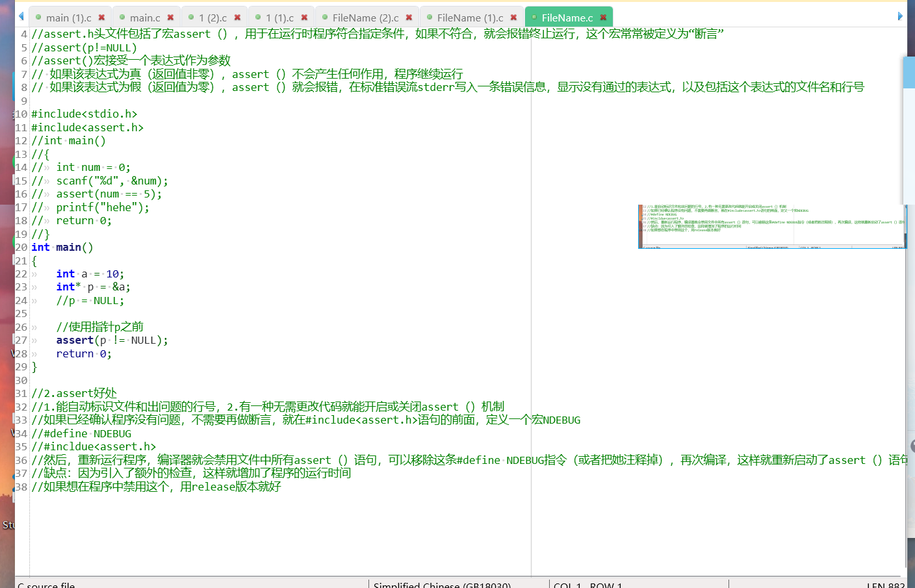Close the active FileName.c tab
915x588 pixels.
click(x=603, y=18)
